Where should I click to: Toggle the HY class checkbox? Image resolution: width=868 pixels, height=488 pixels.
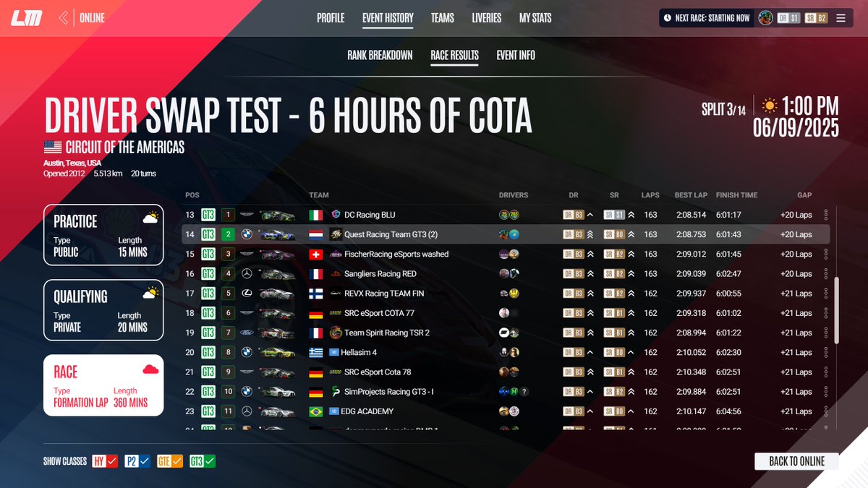click(x=105, y=461)
